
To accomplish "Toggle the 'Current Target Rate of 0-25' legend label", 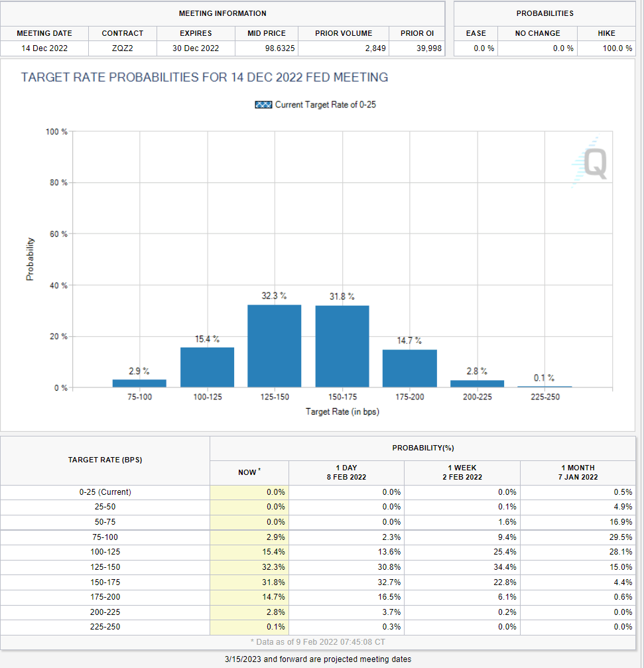I will [x=325, y=105].
